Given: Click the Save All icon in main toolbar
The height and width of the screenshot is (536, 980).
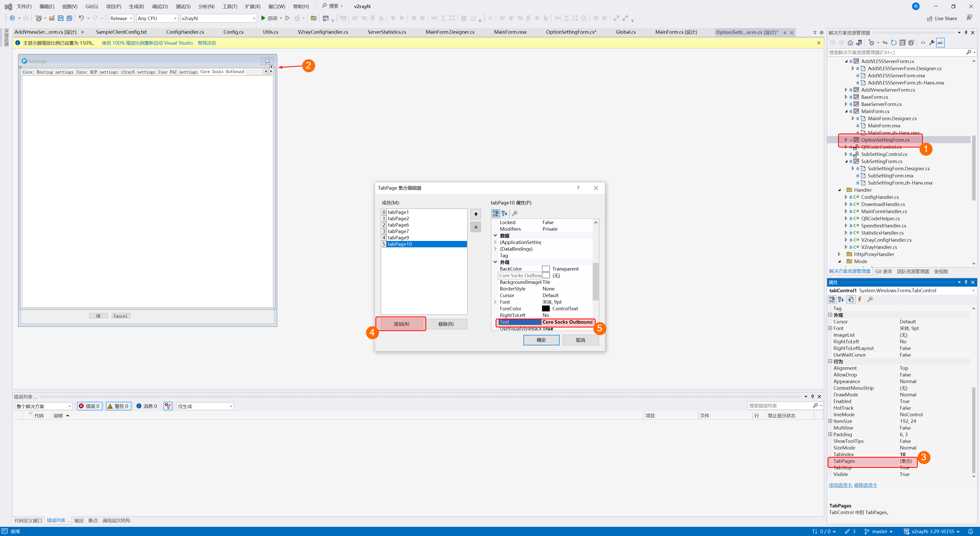Looking at the screenshot, I should tap(69, 18).
